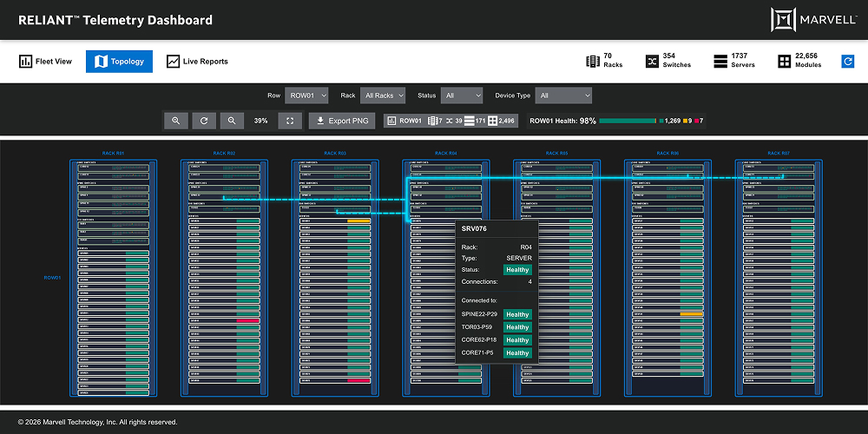Select the red critical server in rack R02
The image size is (868, 434).
coord(248,321)
